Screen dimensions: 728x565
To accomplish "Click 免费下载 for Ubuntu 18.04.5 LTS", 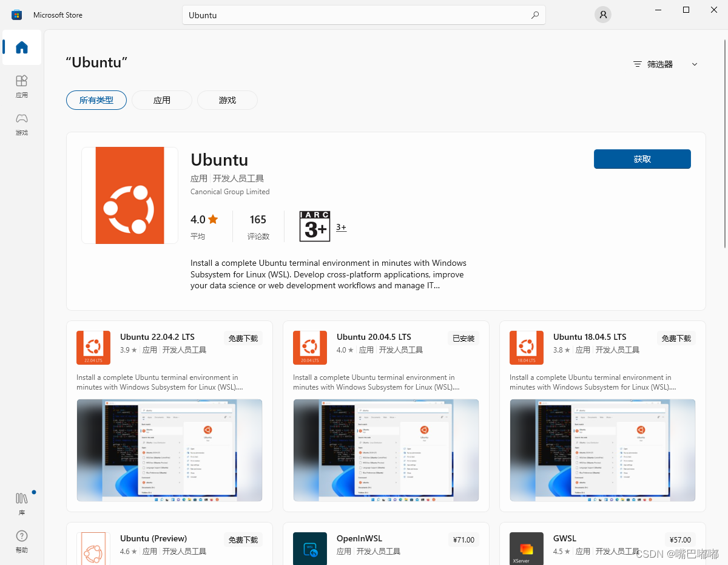I will point(676,339).
